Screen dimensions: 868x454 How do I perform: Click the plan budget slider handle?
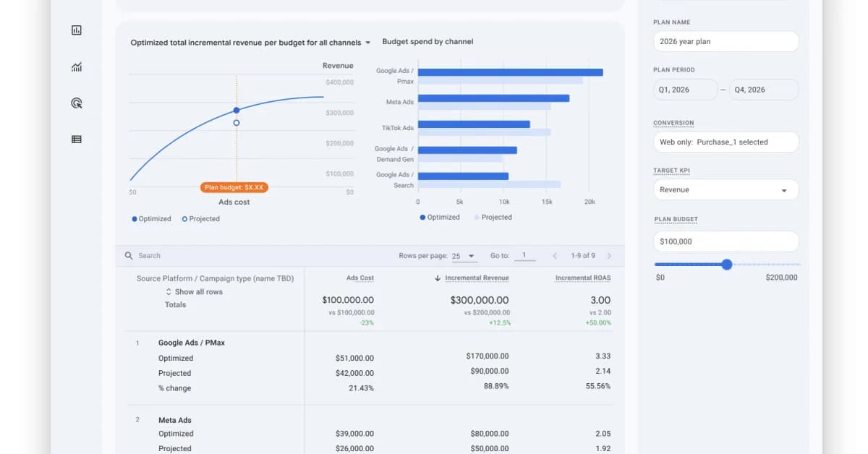pos(727,265)
